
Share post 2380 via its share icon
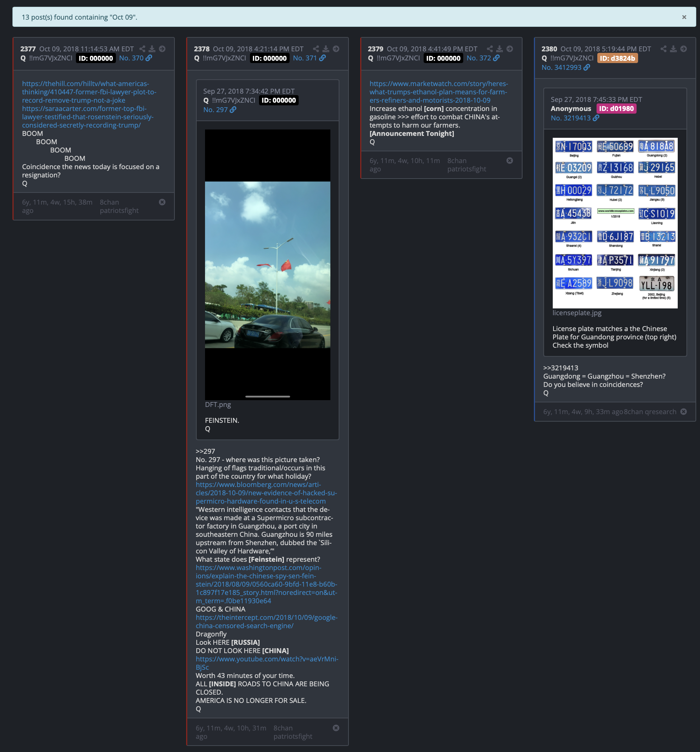pyautogui.click(x=664, y=49)
